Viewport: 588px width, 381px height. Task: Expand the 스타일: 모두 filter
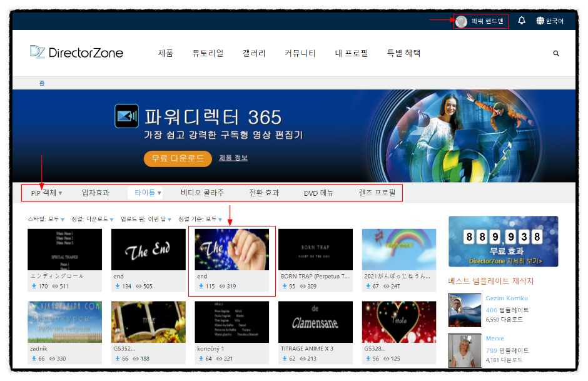click(x=46, y=219)
